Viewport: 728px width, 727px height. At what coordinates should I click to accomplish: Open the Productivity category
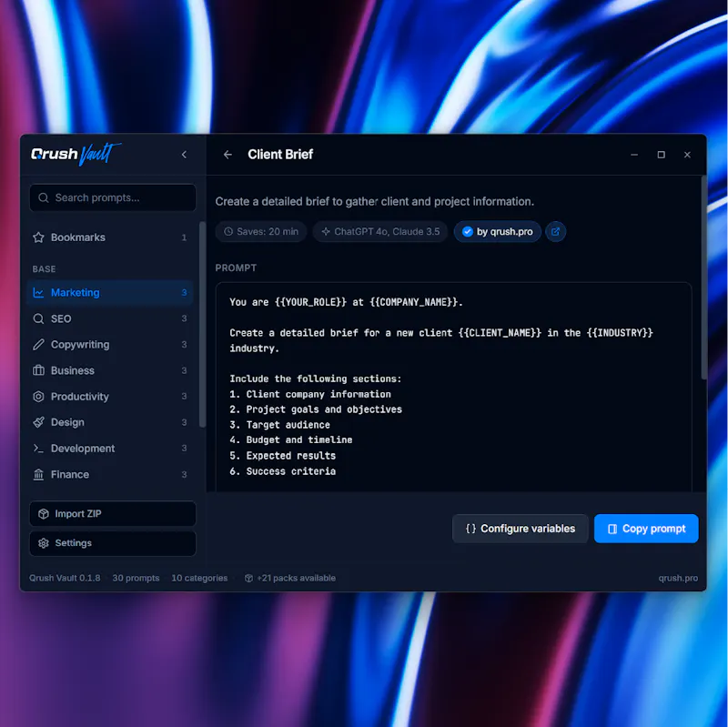(x=110, y=397)
